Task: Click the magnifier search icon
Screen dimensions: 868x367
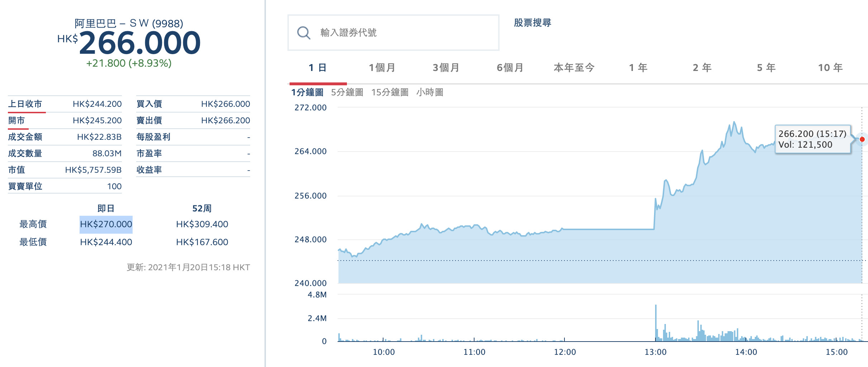Action: point(304,33)
